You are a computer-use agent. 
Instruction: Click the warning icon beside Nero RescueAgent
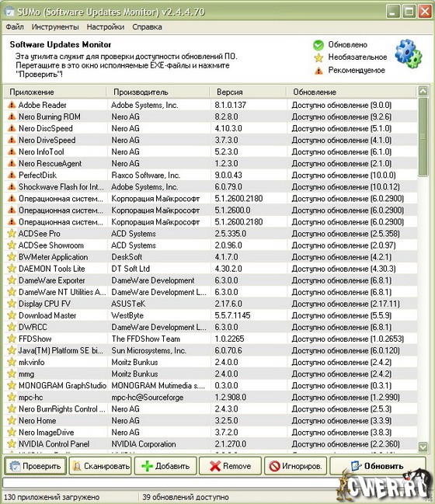coord(12,163)
